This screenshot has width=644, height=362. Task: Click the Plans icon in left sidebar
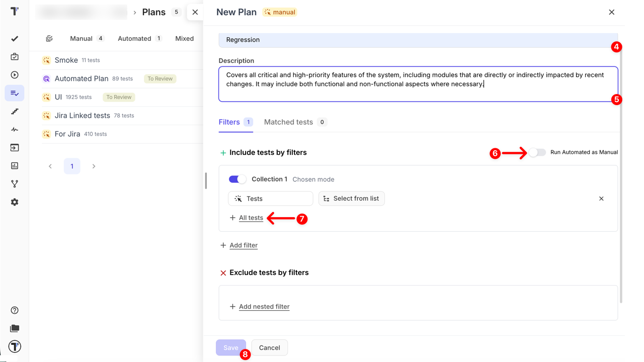tap(15, 93)
